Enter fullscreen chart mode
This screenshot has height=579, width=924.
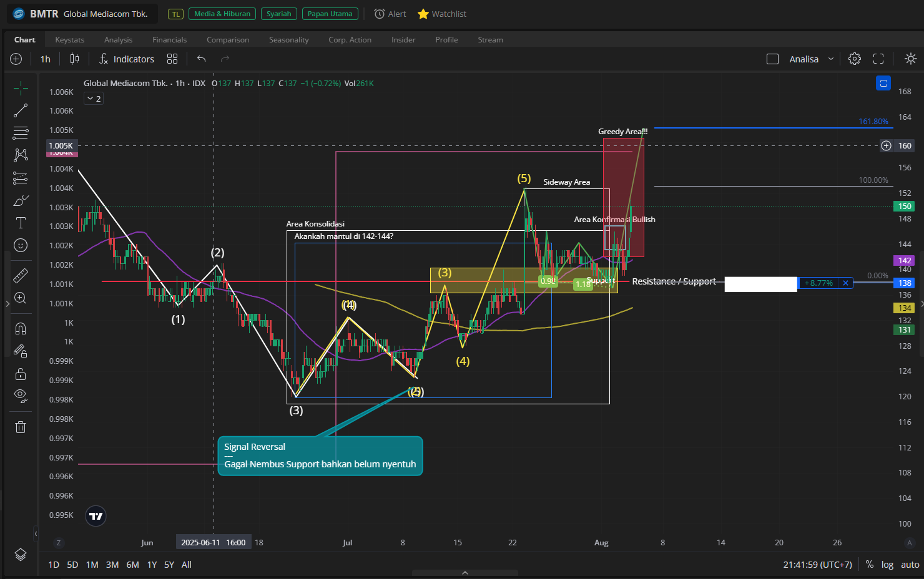(878, 59)
